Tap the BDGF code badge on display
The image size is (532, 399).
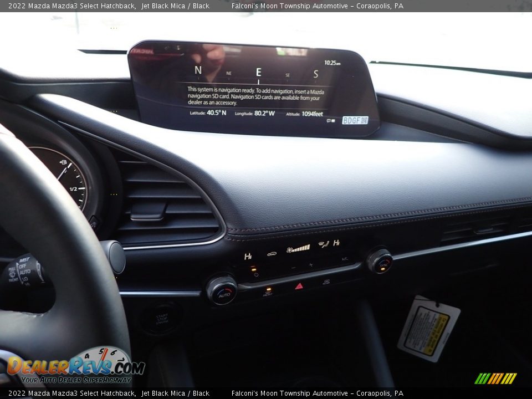355,120
